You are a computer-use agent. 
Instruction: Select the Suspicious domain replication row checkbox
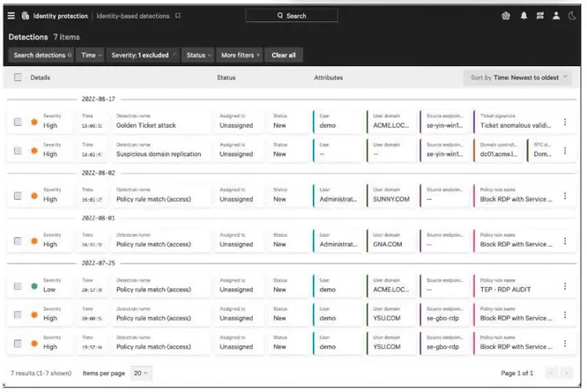tap(18, 151)
